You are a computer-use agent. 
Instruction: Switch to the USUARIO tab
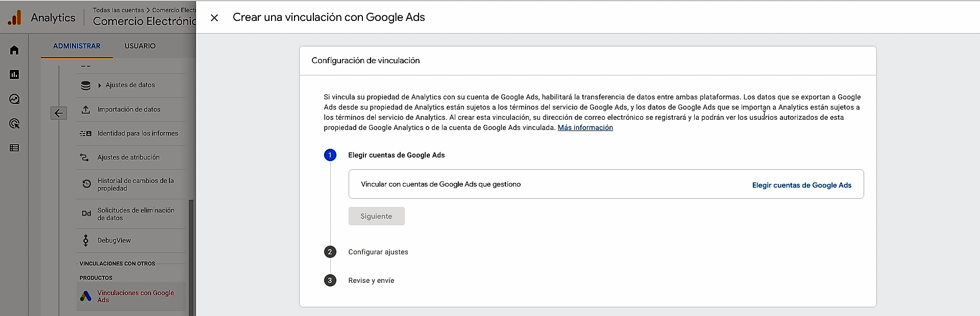click(140, 46)
